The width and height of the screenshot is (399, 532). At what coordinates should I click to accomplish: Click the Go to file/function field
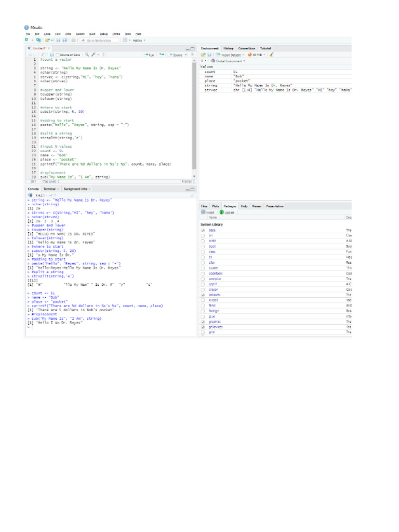(99, 41)
